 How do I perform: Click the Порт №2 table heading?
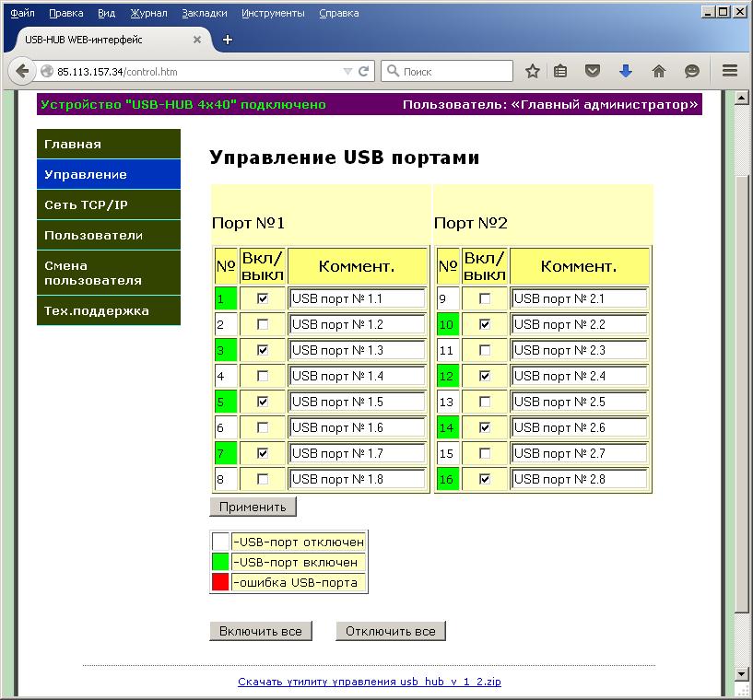point(471,223)
